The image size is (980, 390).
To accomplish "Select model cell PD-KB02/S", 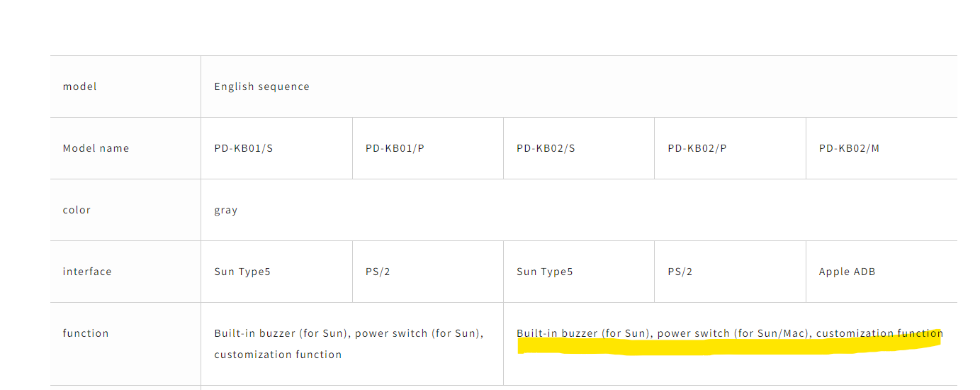I will (x=579, y=148).
